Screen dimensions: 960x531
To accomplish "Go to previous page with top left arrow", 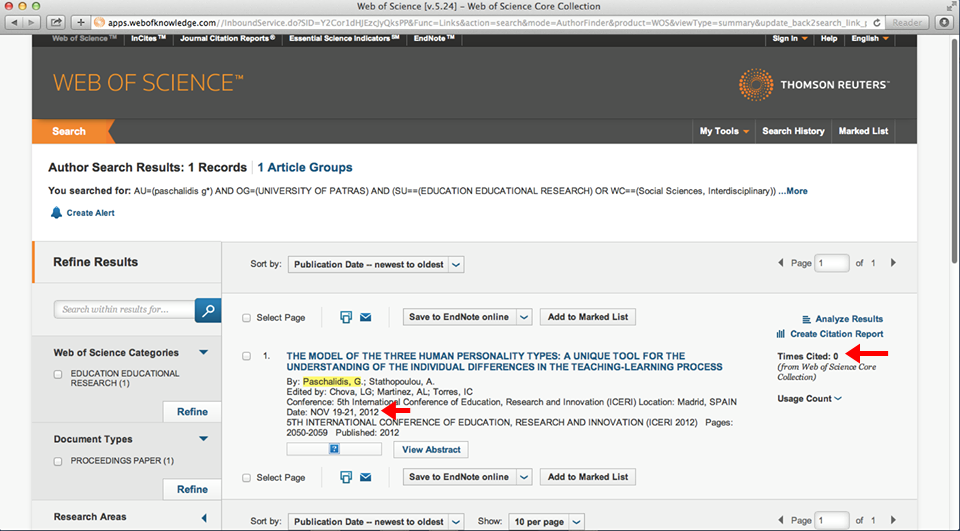I will coord(781,263).
